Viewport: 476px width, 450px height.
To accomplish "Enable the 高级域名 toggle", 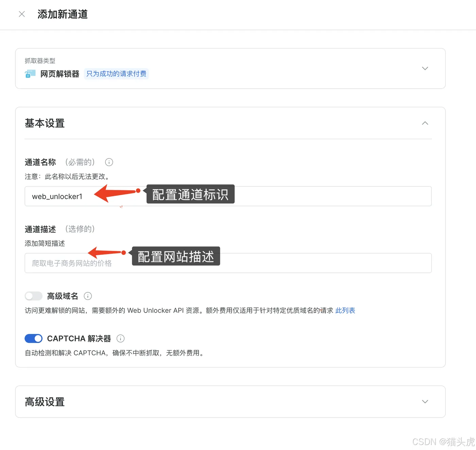I will [x=33, y=296].
